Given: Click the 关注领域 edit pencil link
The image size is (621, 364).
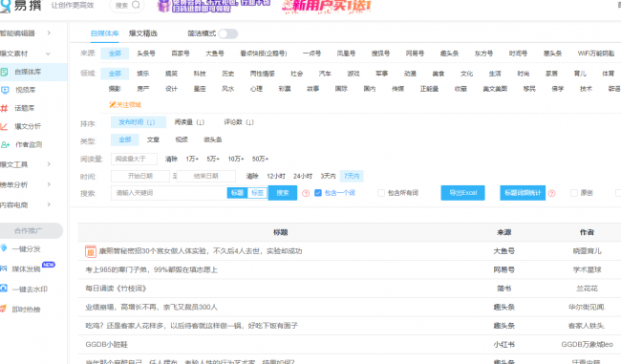Looking at the screenshot, I should [x=125, y=104].
